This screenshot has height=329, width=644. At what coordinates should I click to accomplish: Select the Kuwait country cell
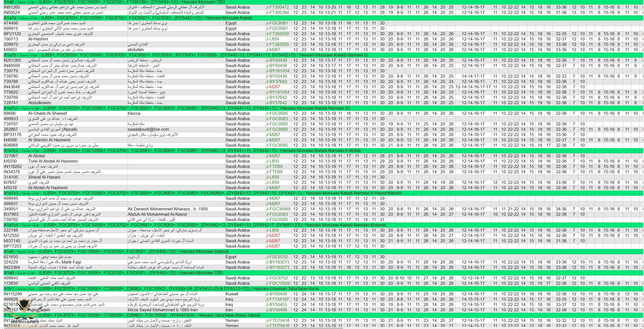click(232, 294)
